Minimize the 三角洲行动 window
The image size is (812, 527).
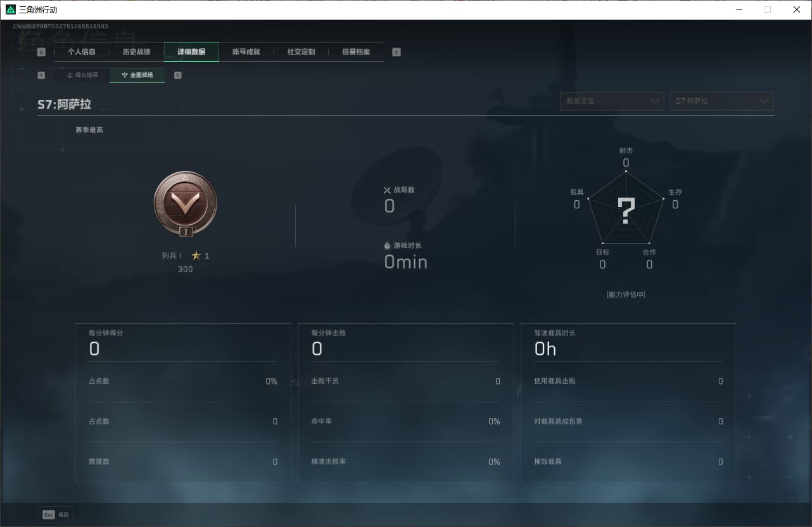(739, 10)
